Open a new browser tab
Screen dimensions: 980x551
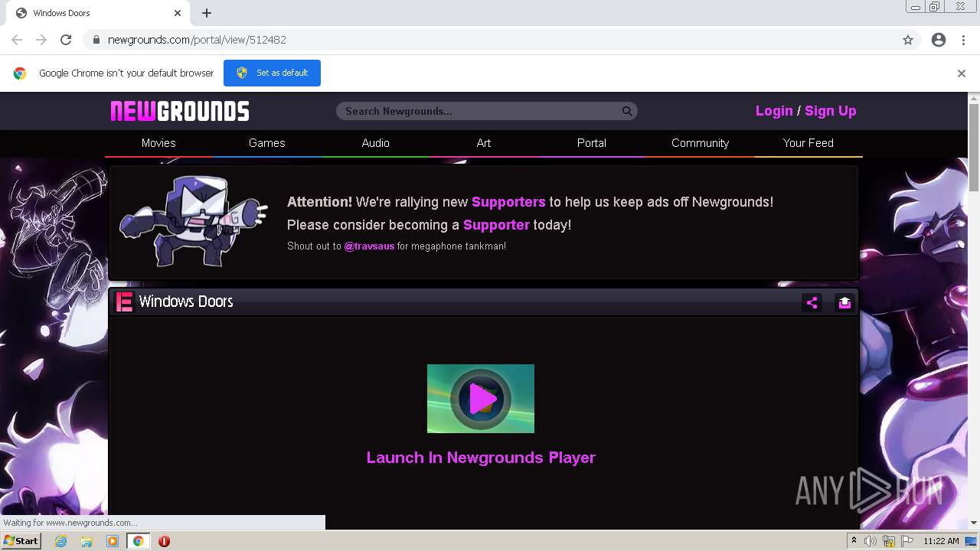(207, 13)
